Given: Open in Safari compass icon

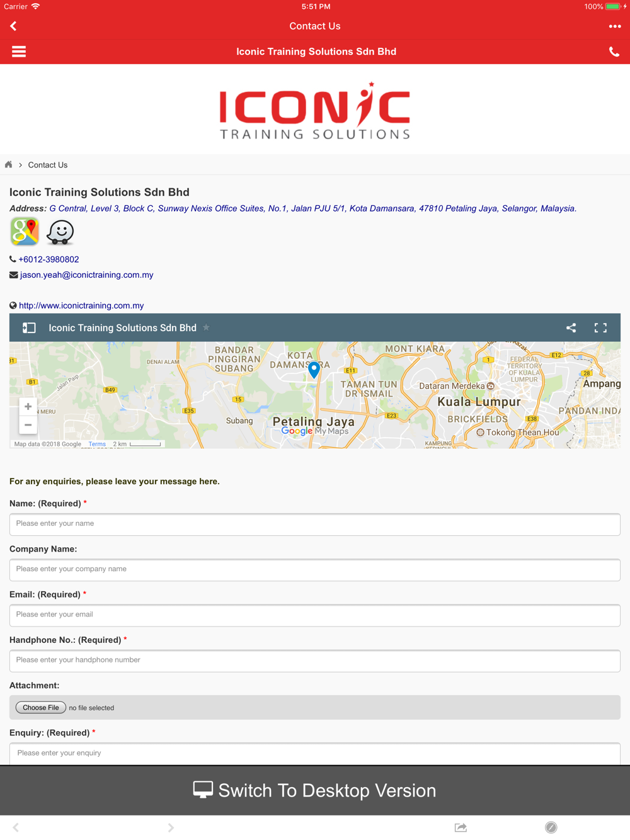Looking at the screenshot, I should pyautogui.click(x=551, y=827).
